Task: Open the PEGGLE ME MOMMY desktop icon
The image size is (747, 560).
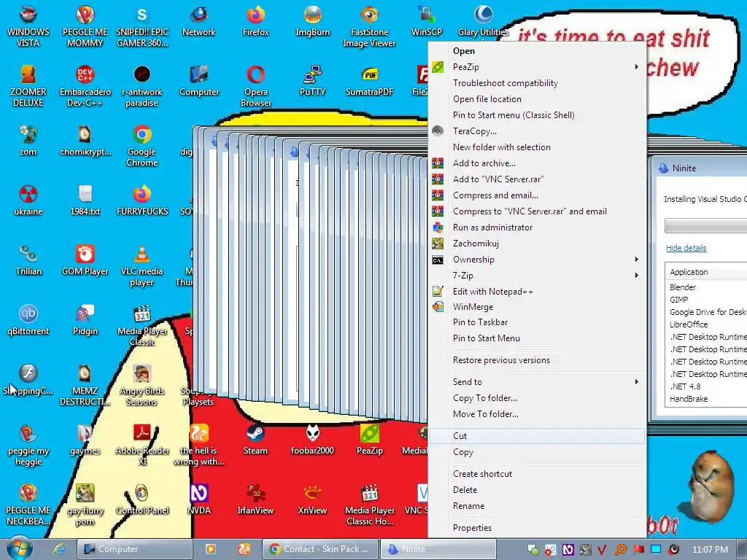Action: click(x=85, y=26)
